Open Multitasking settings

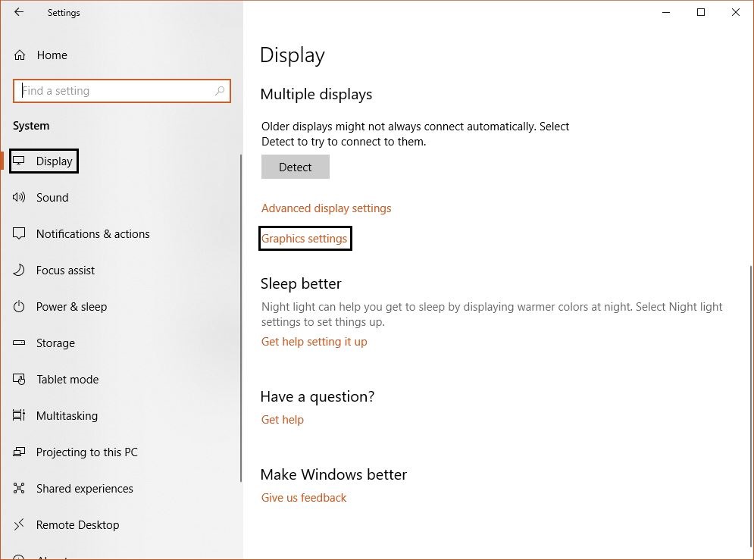pyautogui.click(x=67, y=416)
